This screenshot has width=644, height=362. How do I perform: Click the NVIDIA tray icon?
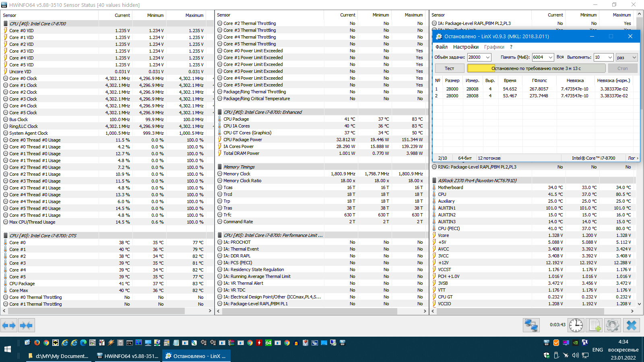(x=575, y=343)
